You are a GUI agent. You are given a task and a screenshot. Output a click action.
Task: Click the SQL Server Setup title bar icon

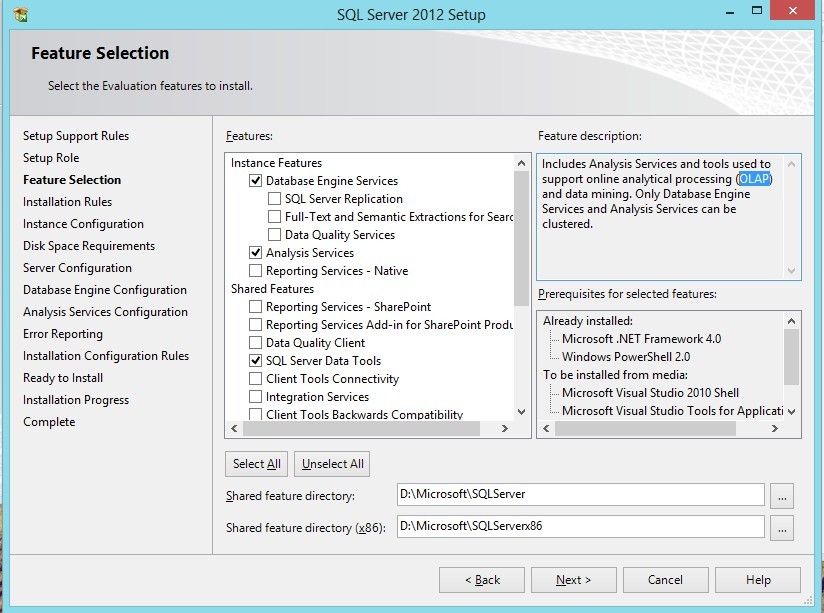[20, 14]
